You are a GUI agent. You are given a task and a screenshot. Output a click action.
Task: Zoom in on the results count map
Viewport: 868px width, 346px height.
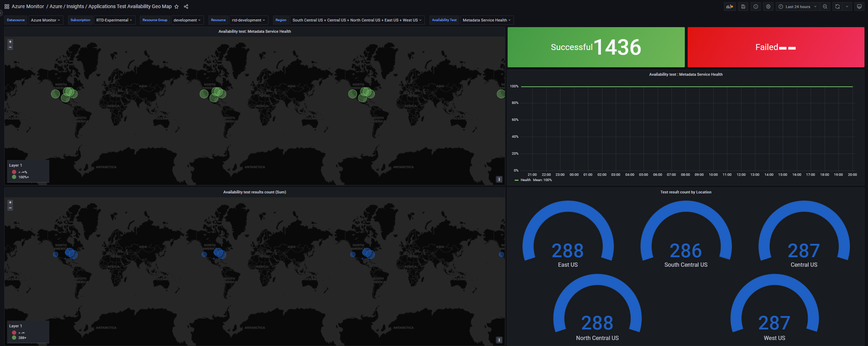tap(10, 202)
